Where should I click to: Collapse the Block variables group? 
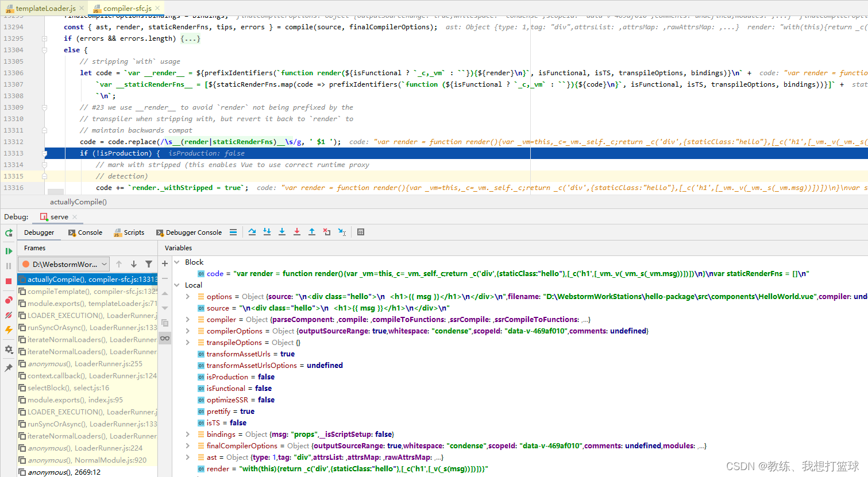(177, 262)
